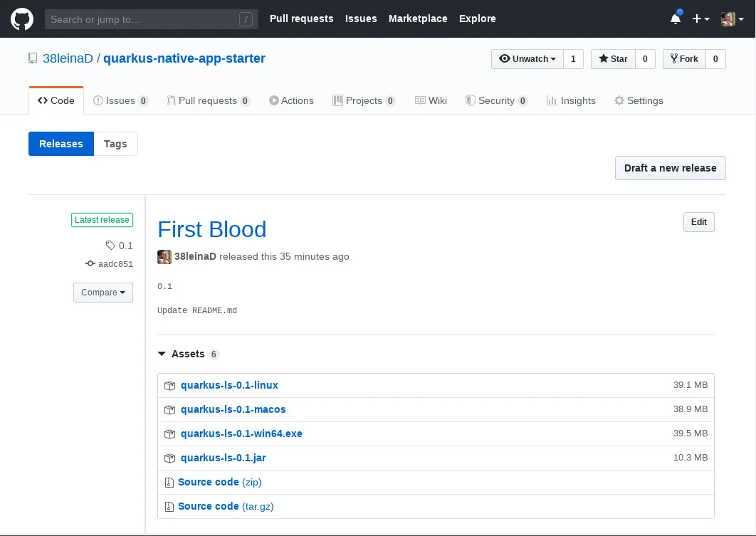Click the fork count 0
The height and width of the screenshot is (536, 756).
tap(715, 59)
